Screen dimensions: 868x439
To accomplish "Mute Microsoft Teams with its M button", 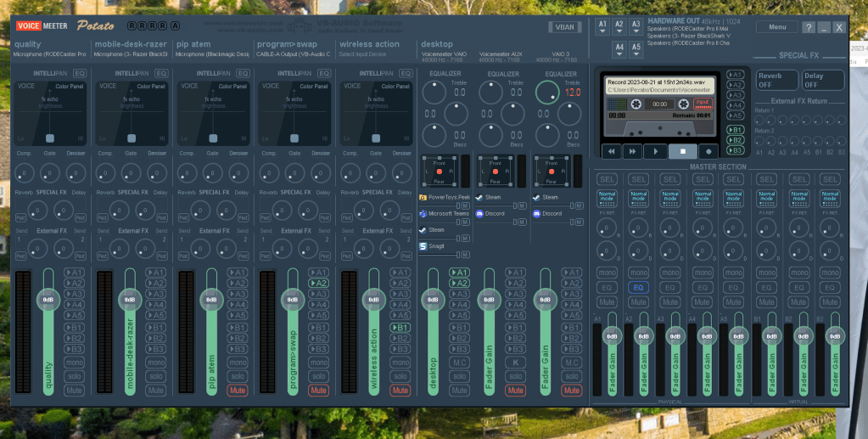I will (x=466, y=222).
